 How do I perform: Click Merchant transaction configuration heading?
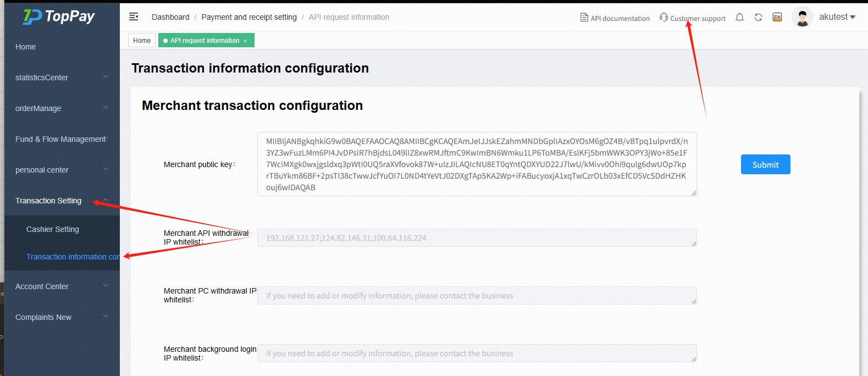[252, 106]
